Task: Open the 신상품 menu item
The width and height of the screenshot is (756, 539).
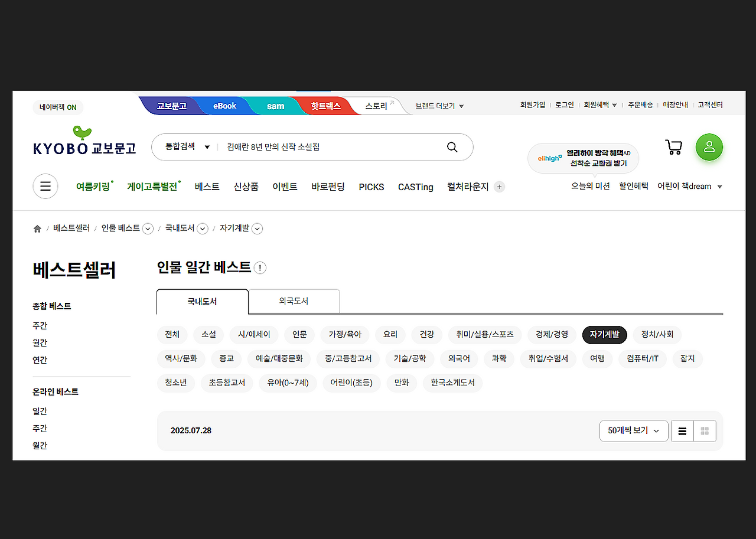Action: click(x=246, y=187)
